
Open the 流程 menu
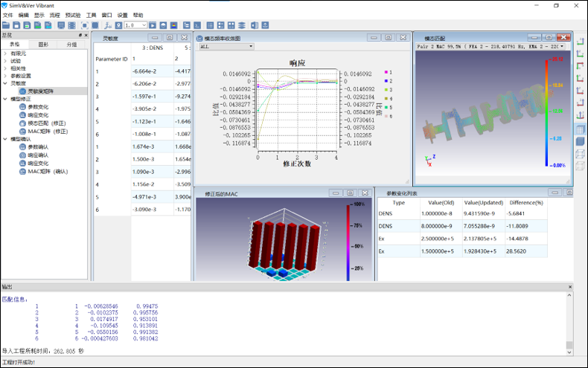[55, 15]
